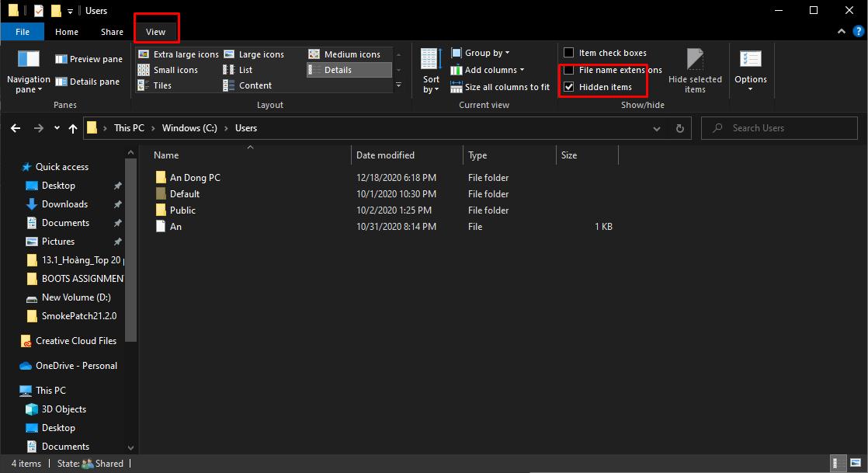Click Size all columns to fit
Image resolution: width=868 pixels, height=473 pixels.
coord(500,87)
